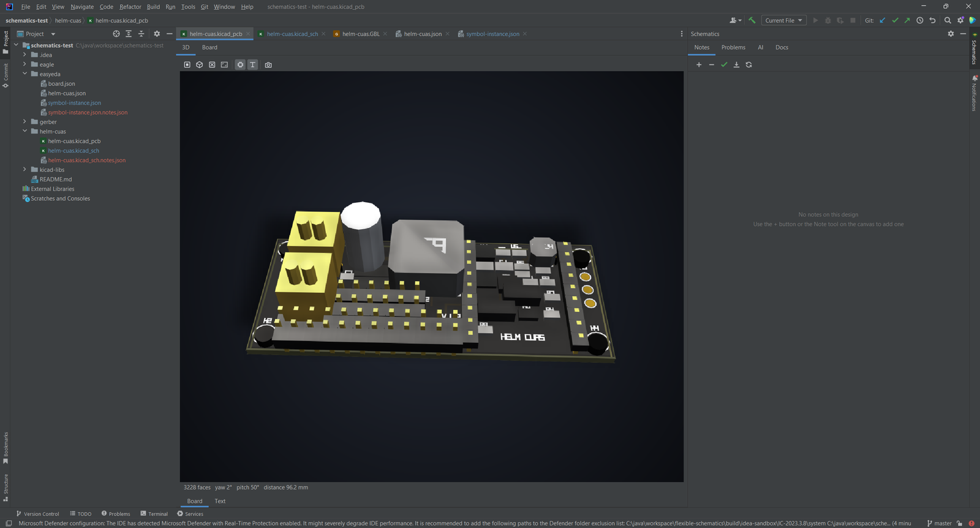Click Git commit checkmark in main toolbar
Screen dimensions: 980x528
tap(895, 20)
